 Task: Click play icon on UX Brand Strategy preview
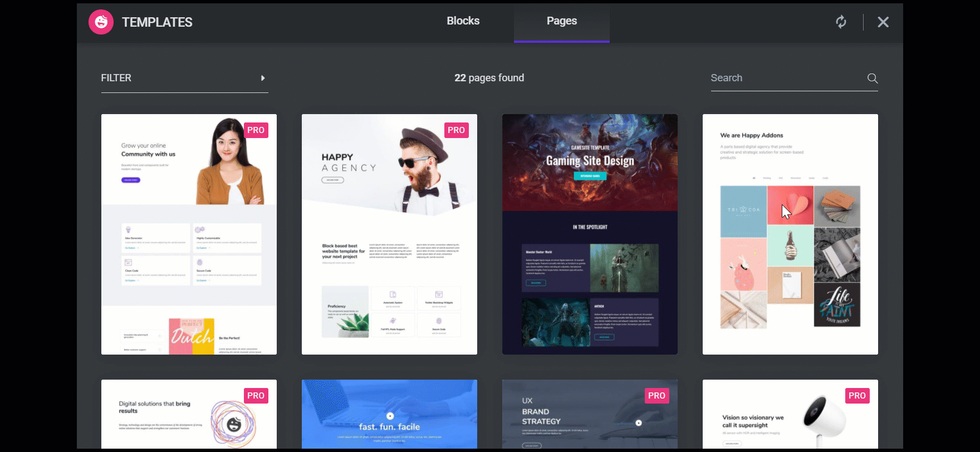[x=639, y=423]
